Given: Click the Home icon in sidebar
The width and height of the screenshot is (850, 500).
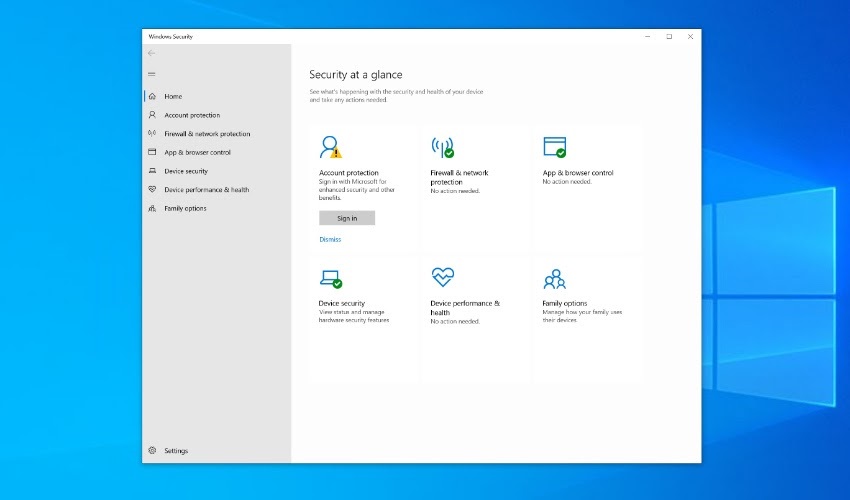Looking at the screenshot, I should tap(152, 96).
